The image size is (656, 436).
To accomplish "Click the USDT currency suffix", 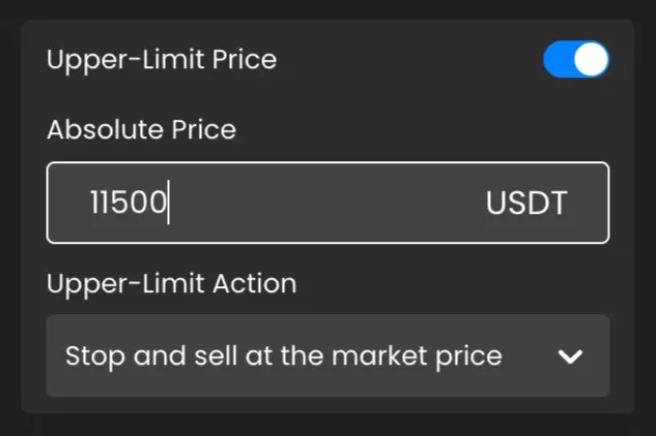I will 526,203.
